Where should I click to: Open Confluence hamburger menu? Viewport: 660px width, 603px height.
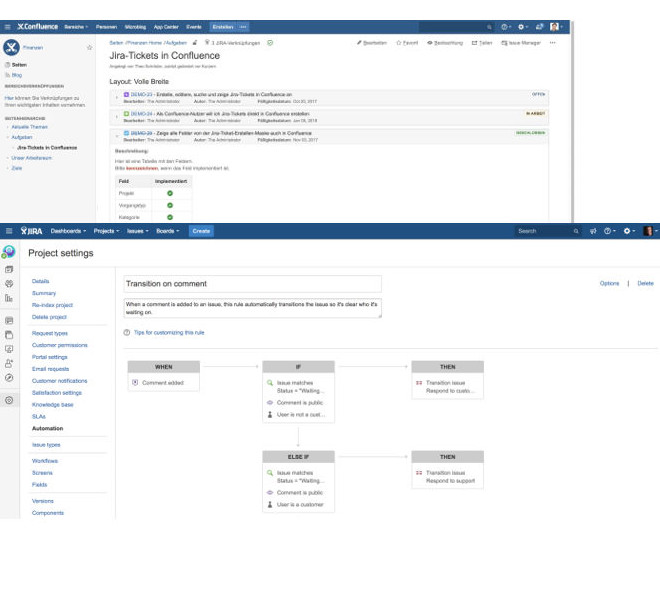[7, 27]
